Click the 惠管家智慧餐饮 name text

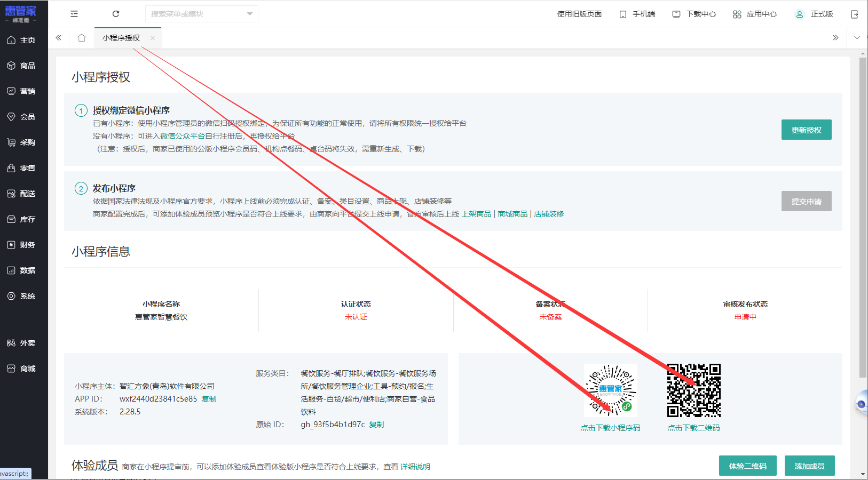161,317
